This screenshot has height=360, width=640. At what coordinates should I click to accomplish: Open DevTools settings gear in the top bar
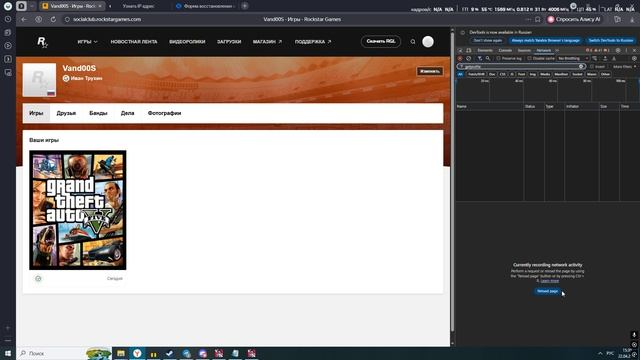coord(618,50)
